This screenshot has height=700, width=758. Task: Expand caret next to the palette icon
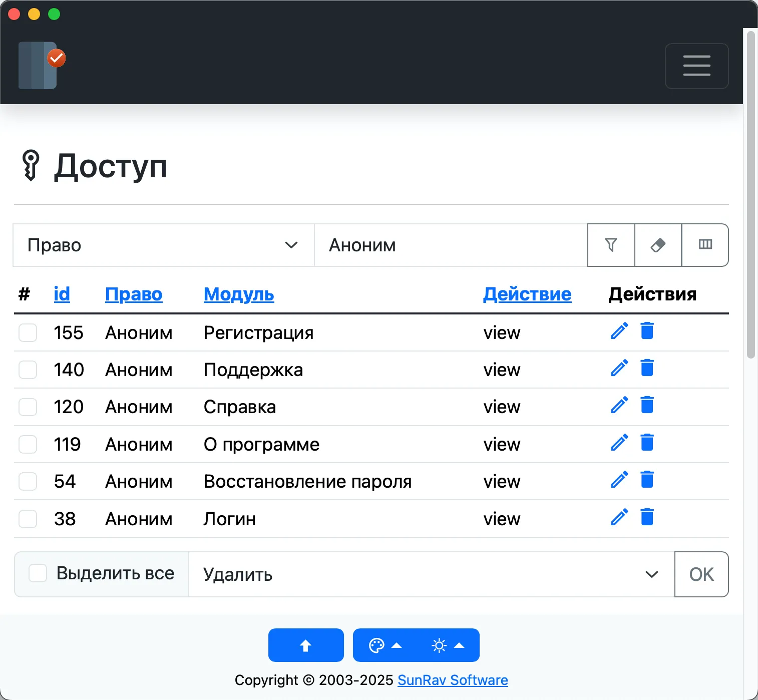[397, 645]
